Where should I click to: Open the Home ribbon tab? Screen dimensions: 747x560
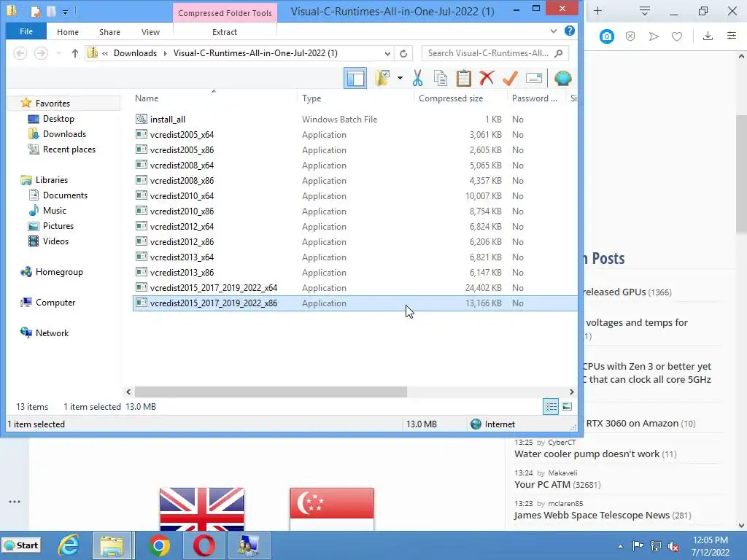click(68, 32)
